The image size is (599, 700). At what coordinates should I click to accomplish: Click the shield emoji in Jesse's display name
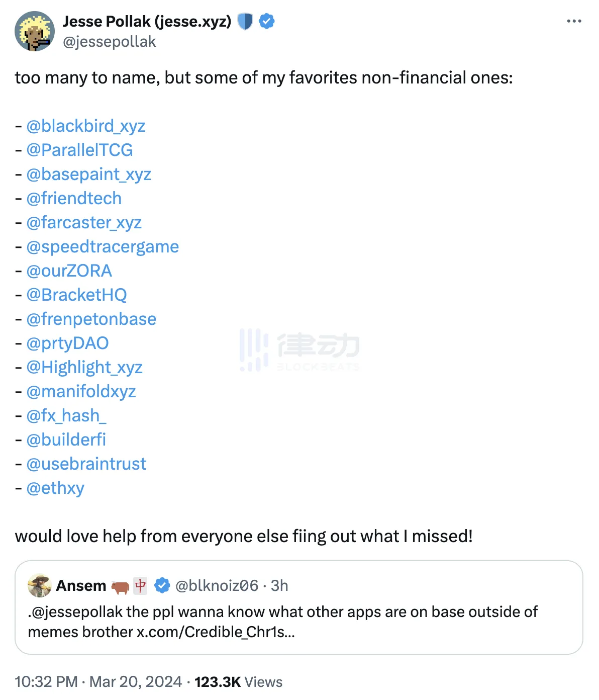[x=245, y=21]
